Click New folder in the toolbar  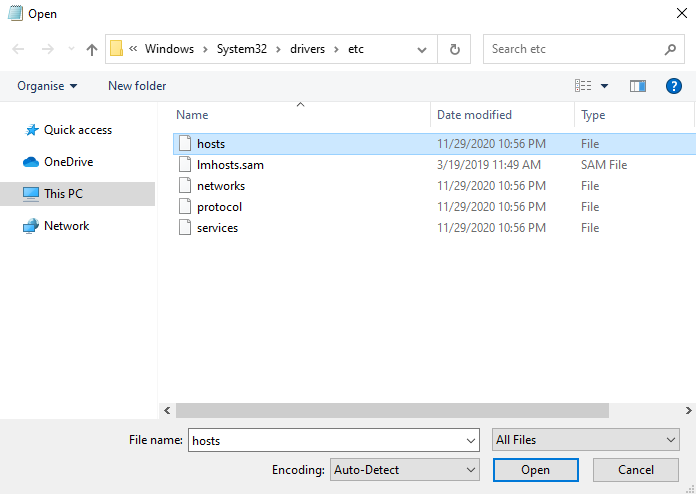coord(137,86)
